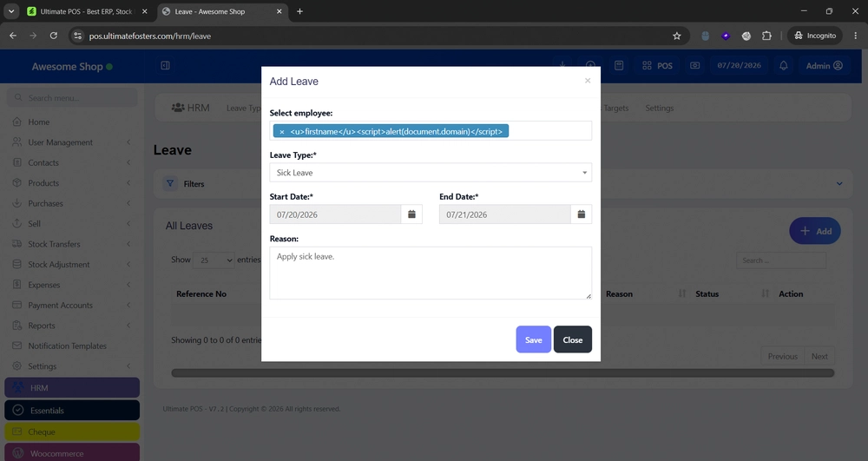868x461 pixels.
Task: Expand Reports menu
Action: tap(72, 326)
